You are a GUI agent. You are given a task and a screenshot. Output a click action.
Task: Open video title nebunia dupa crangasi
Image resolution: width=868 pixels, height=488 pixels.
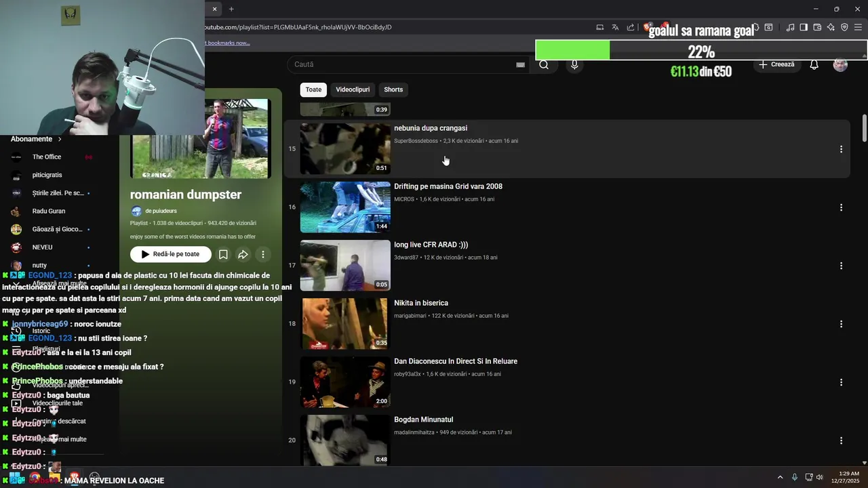tap(431, 128)
